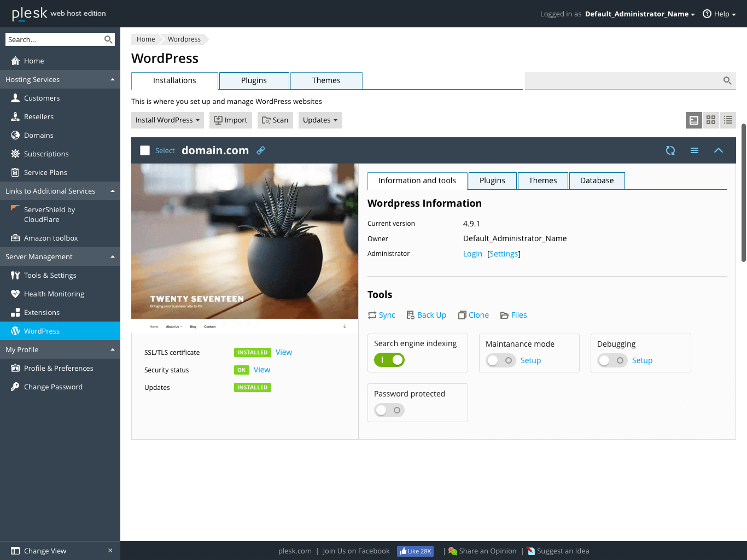
Task: Disable Search engine indexing toggle
Action: click(389, 360)
